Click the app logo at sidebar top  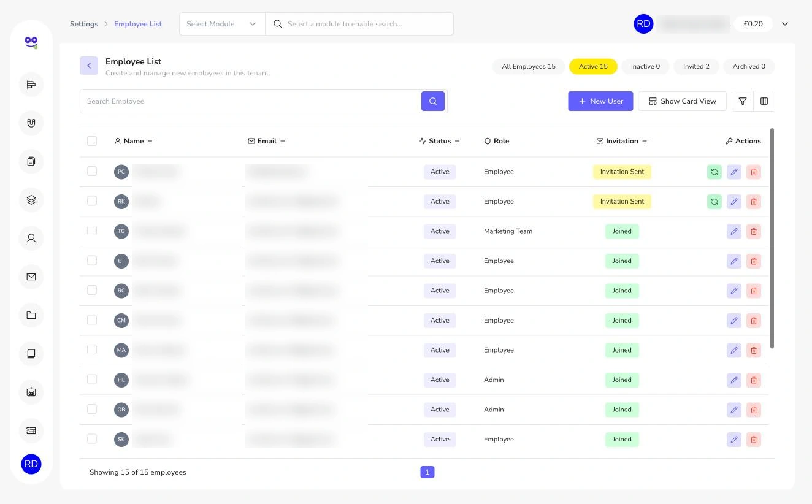pos(31,42)
